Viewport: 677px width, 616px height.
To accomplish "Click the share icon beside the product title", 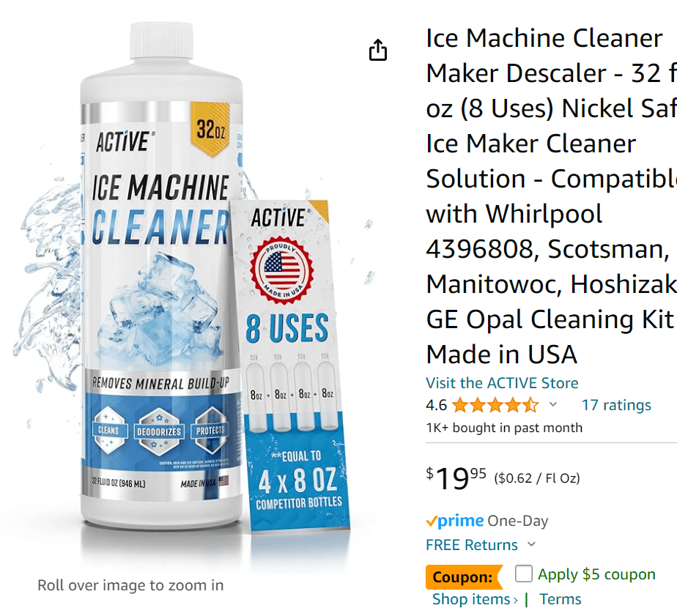I will [x=378, y=51].
